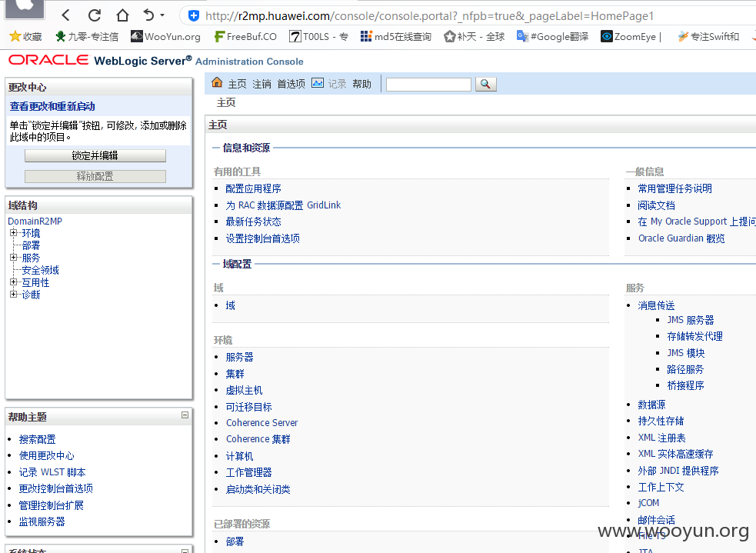Click the console home house icon
This screenshot has width=756, height=553.
[x=217, y=82]
